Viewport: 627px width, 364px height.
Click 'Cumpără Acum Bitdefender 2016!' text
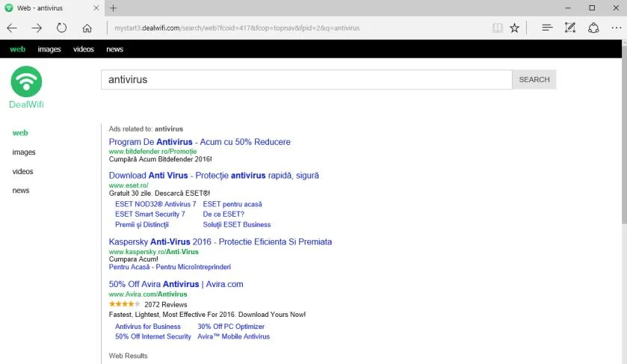point(161,159)
